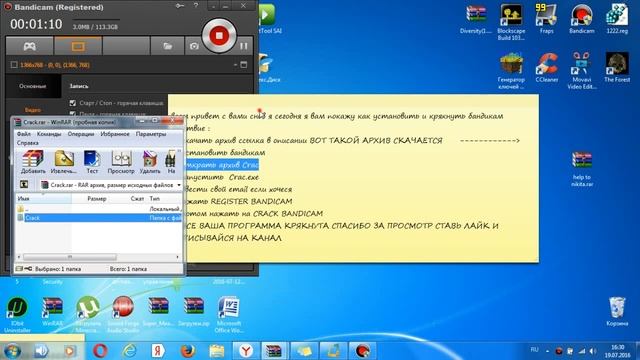The image size is (640, 360).
Task: Open Видео tab in Bandicam sidebar
Action: (33, 110)
